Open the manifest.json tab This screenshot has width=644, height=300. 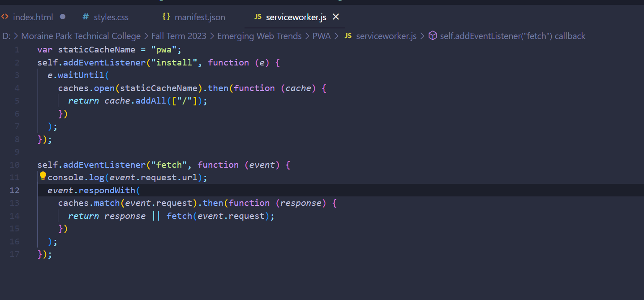pyautogui.click(x=200, y=17)
